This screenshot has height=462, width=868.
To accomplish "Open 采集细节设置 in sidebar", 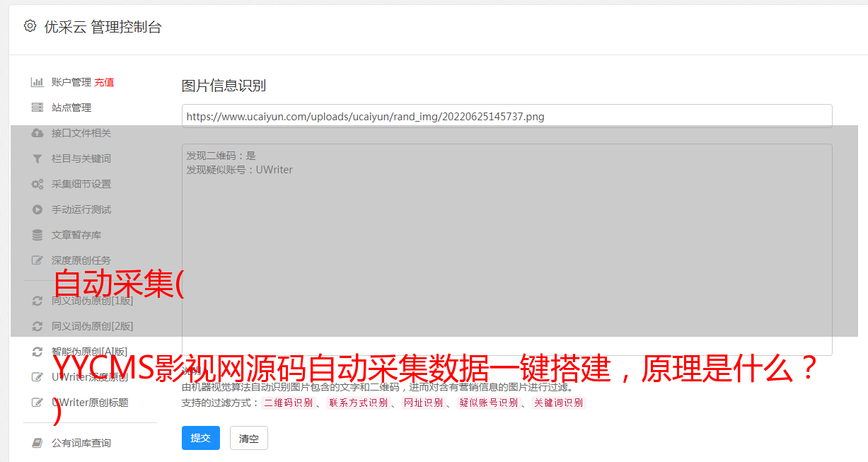I will coord(81,184).
